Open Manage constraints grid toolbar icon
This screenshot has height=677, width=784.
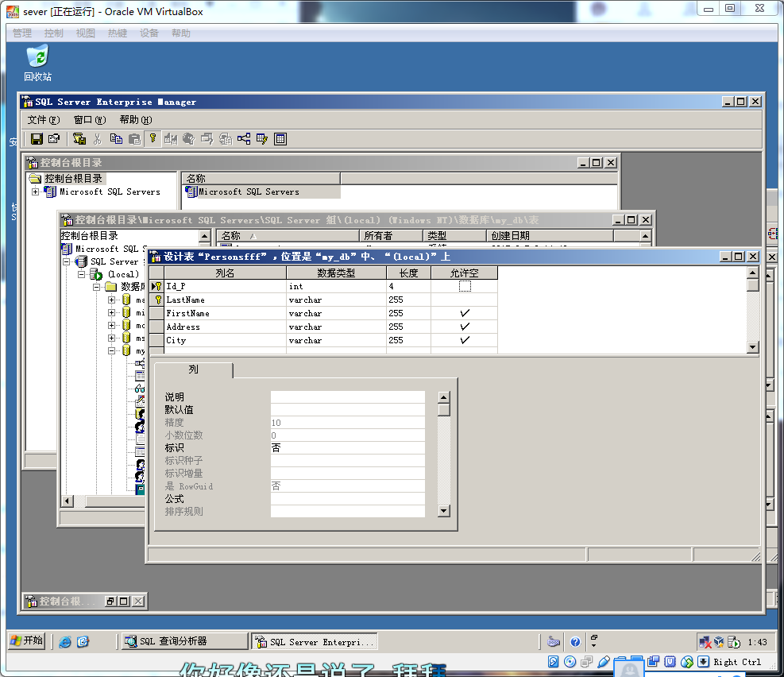(x=280, y=139)
